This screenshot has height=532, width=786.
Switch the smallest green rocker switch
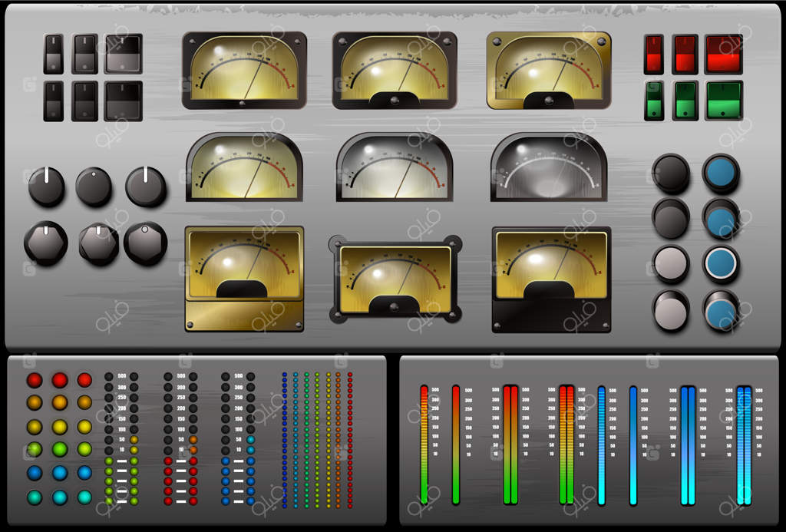[654, 101]
